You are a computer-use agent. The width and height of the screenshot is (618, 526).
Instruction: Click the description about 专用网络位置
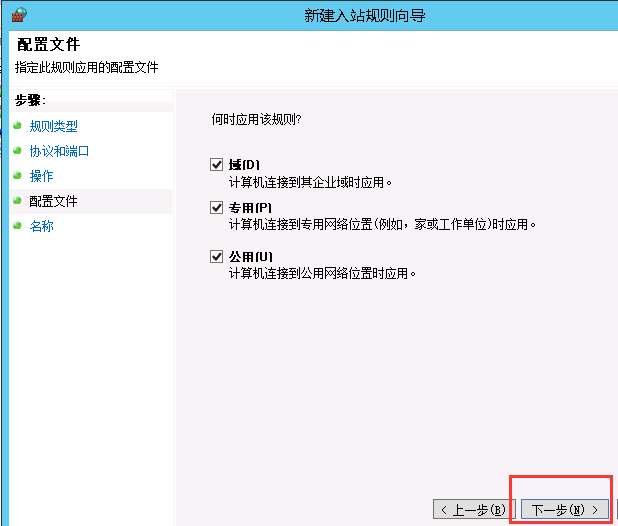pos(382,224)
